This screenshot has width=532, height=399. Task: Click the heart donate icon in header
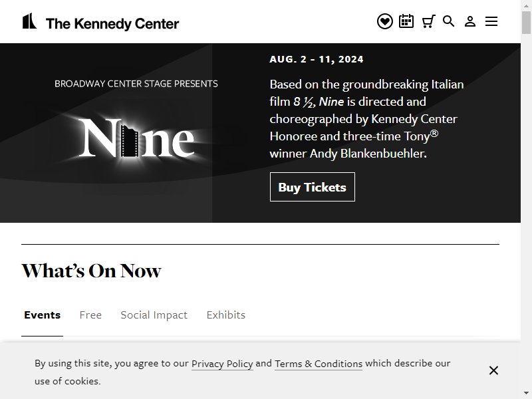[x=385, y=21]
